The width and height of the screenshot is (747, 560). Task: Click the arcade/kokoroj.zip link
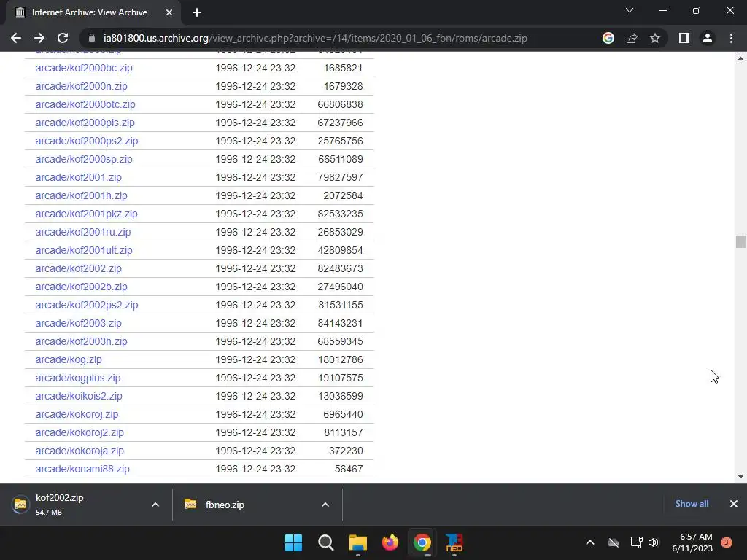(77, 414)
